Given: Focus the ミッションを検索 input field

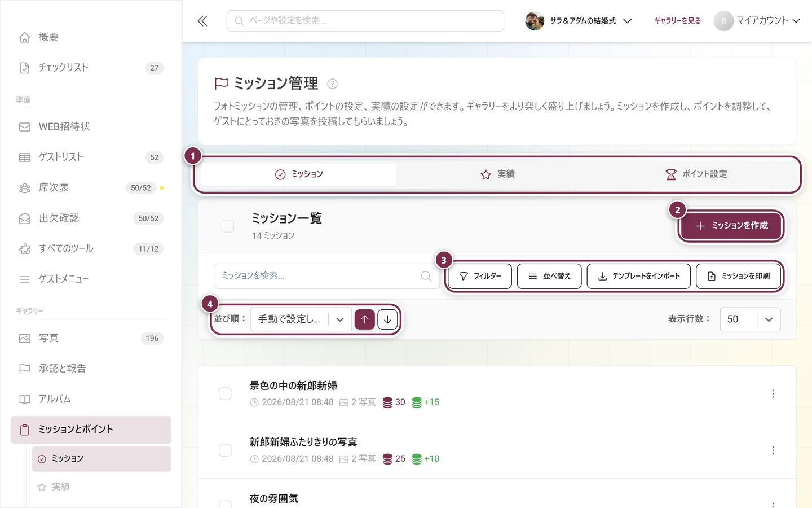Looking at the screenshot, I should (327, 276).
